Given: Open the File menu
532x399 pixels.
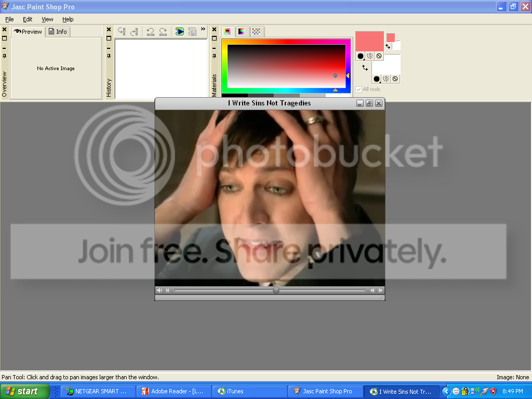Looking at the screenshot, I should 9,19.
